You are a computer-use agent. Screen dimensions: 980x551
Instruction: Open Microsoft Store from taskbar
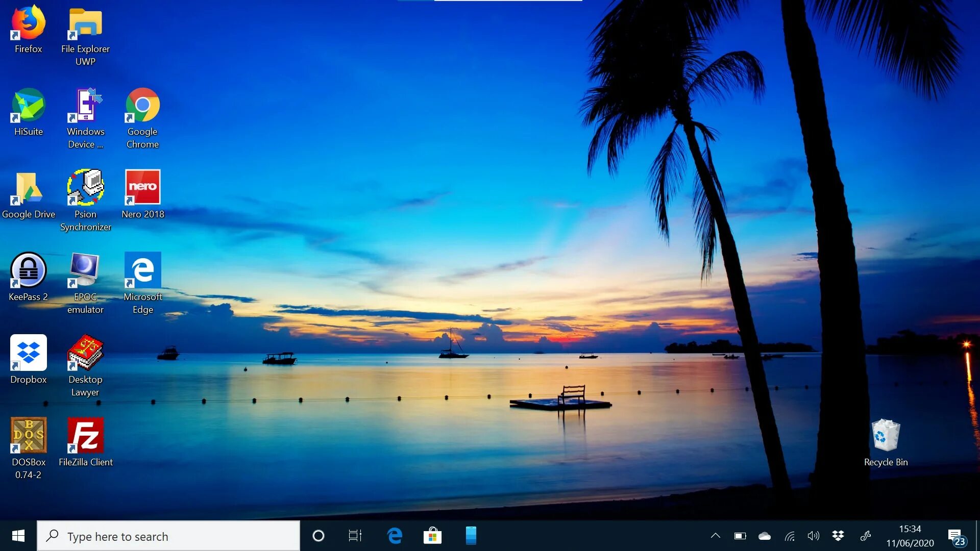tap(433, 536)
